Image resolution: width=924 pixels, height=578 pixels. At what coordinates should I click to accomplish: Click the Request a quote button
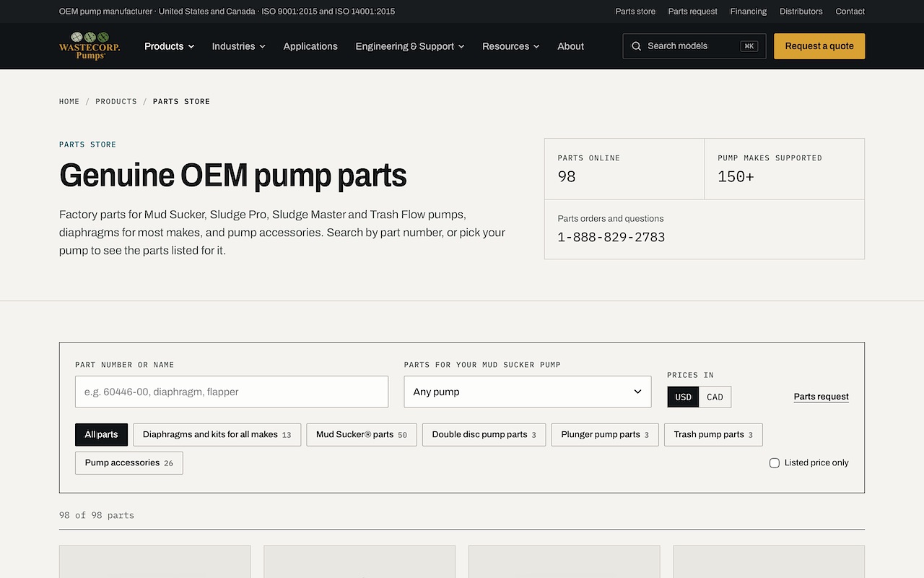point(819,46)
